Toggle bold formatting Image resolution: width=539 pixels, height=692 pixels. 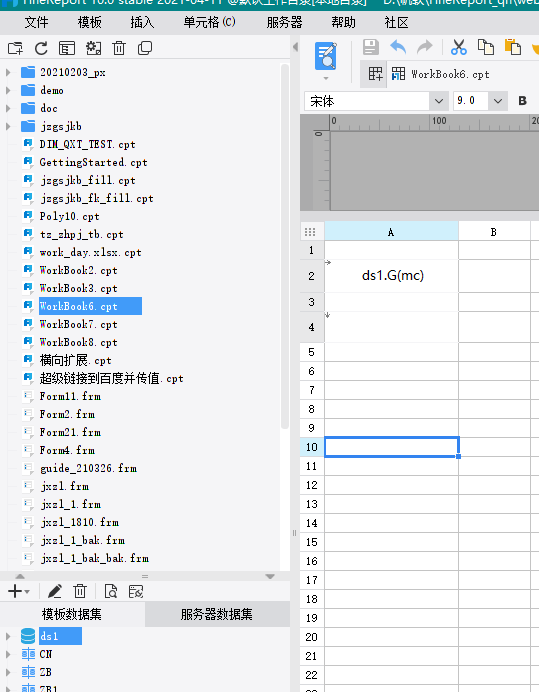pos(522,101)
